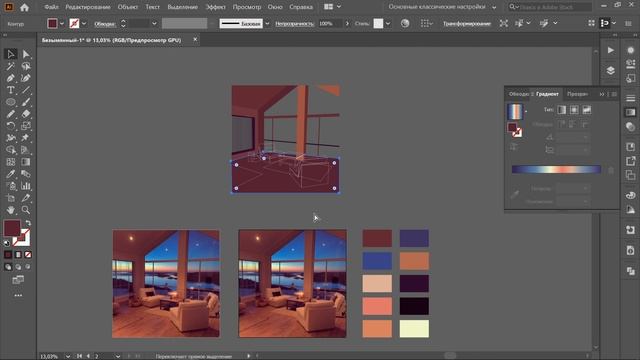Go to previous artboard in status bar
This screenshot has height=360, width=640.
pyautogui.click(x=88, y=356)
